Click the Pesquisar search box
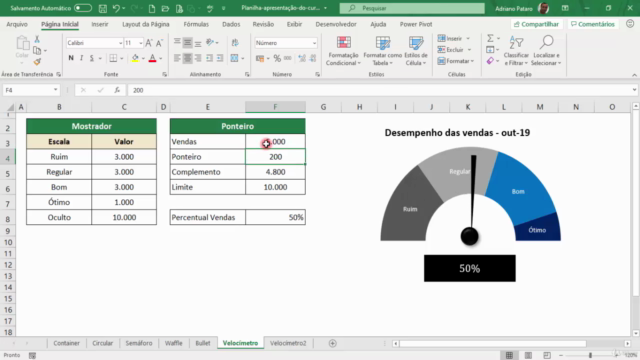Screen dimensions: 640x360 click(412, 8)
